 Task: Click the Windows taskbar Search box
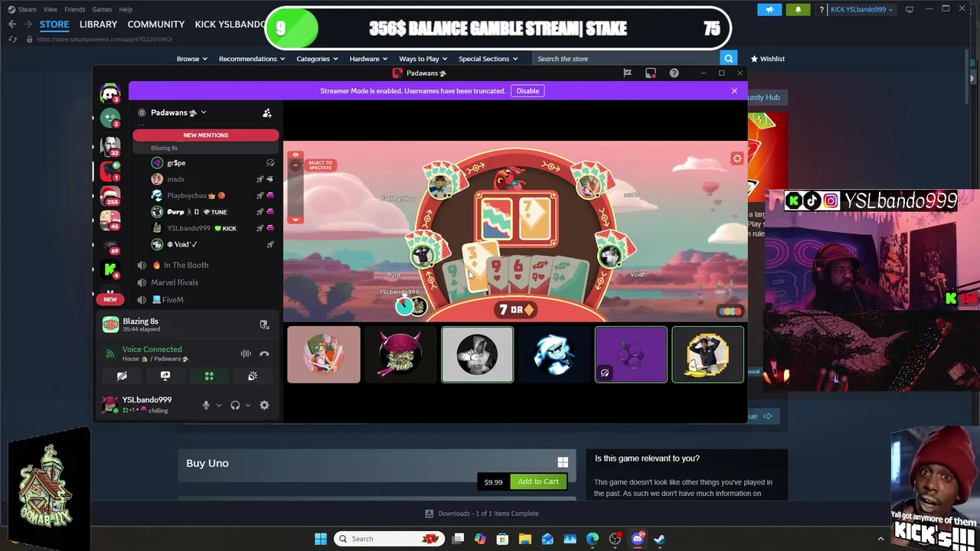pos(389,539)
